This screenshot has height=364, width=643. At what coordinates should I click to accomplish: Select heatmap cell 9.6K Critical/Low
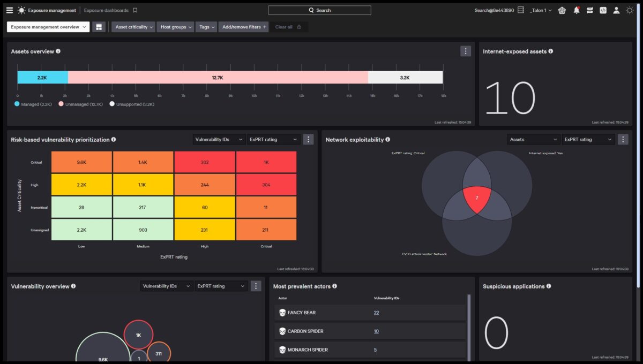[x=81, y=162]
